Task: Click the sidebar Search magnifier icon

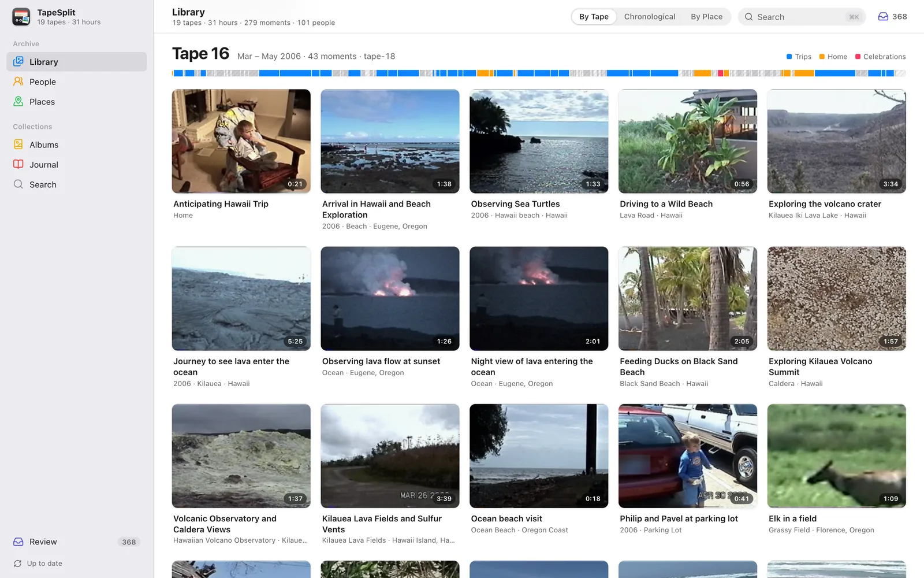Action: (x=18, y=184)
